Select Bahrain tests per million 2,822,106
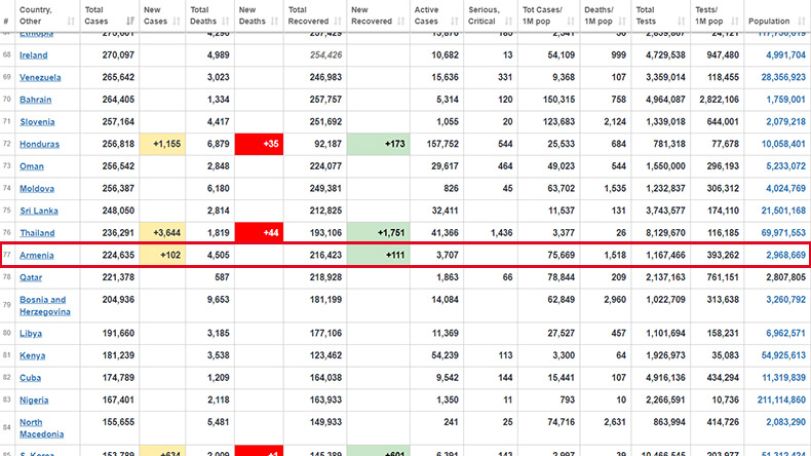 (x=719, y=100)
